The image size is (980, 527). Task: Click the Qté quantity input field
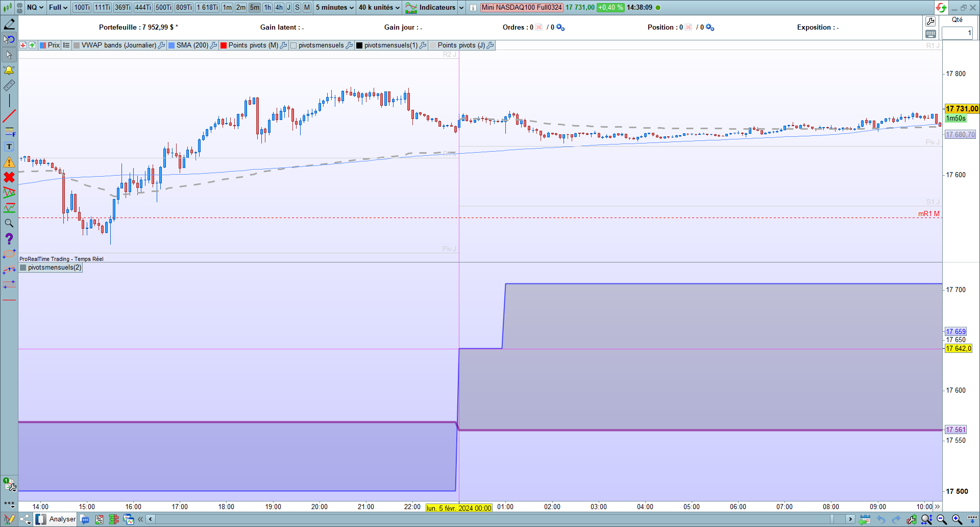coord(957,33)
